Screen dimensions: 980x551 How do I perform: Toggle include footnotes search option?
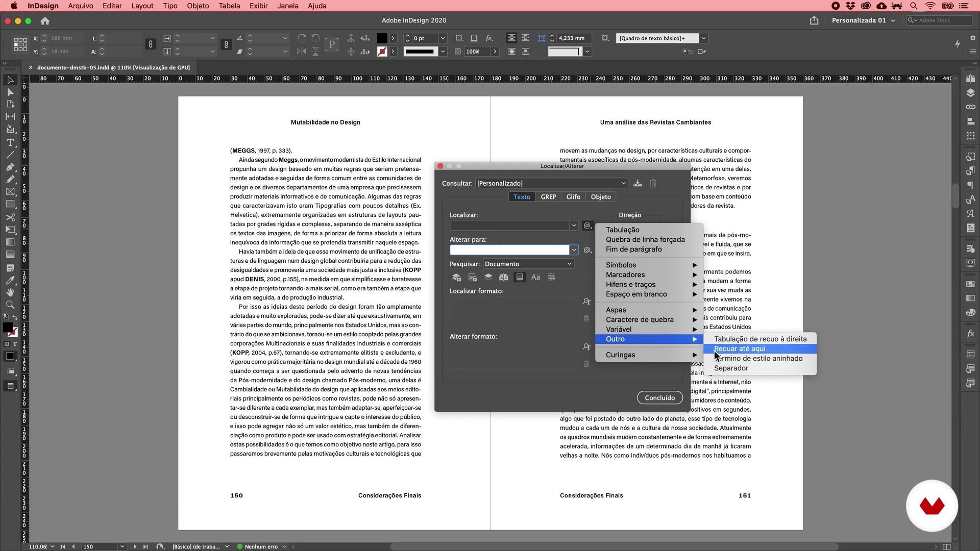tap(519, 277)
